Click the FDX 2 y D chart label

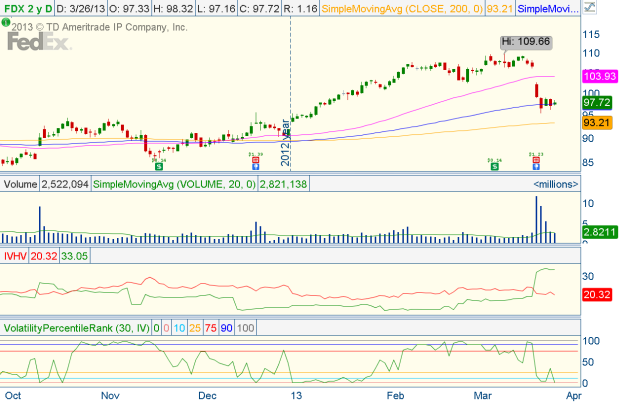(28, 9)
